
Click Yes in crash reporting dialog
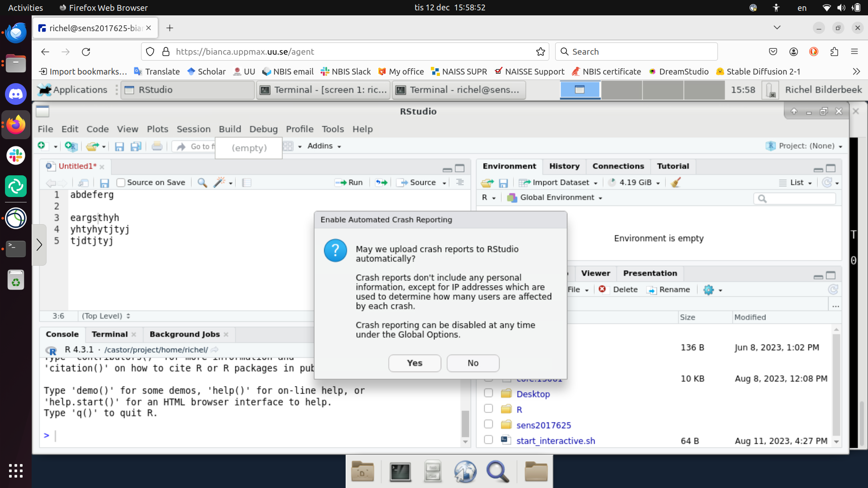pyautogui.click(x=415, y=363)
